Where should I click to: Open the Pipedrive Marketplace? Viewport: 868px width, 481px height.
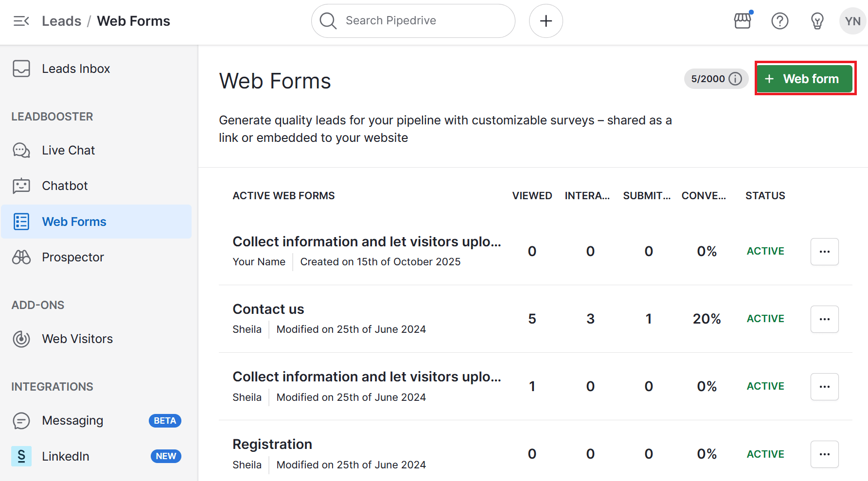click(x=743, y=21)
